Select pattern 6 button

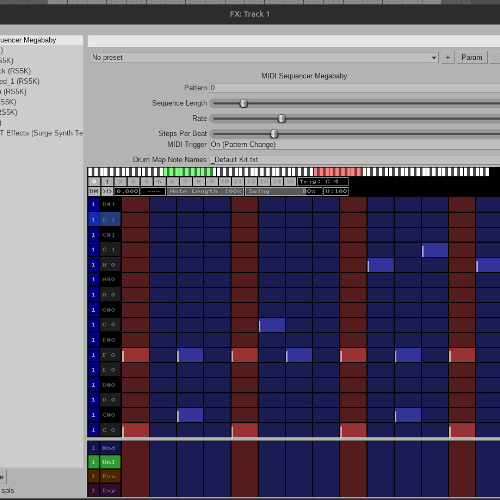tap(172, 182)
